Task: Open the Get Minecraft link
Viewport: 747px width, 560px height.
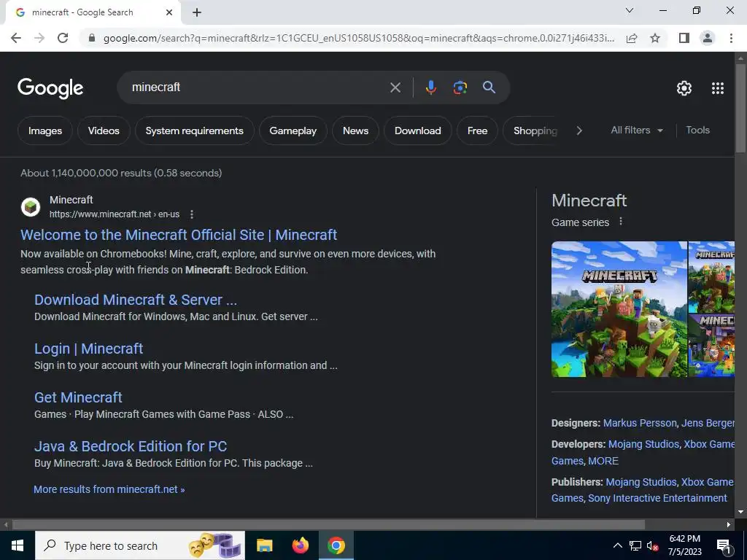Action: (x=78, y=397)
